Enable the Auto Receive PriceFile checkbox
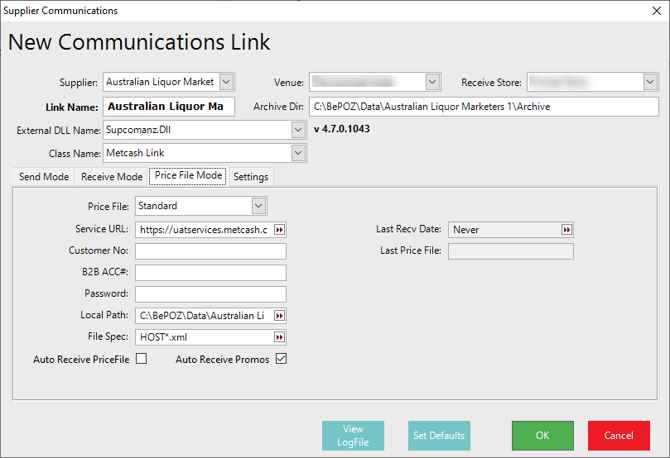Viewport: 670px width, 458px height. (141, 359)
